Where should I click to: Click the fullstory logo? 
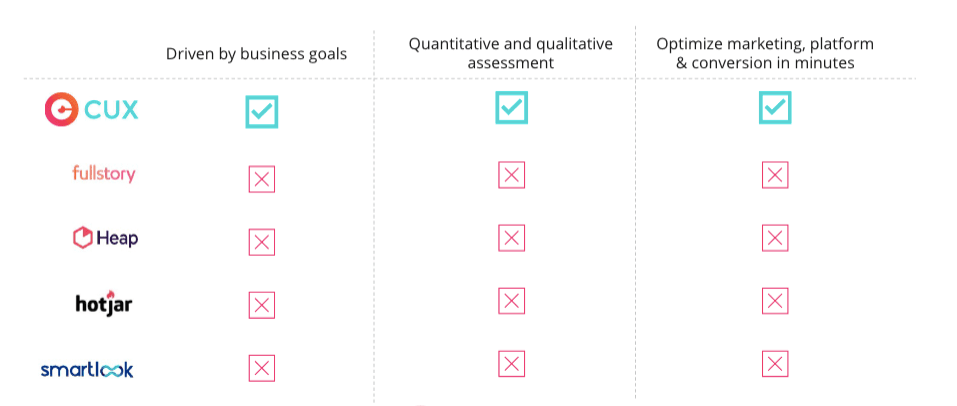point(104,173)
